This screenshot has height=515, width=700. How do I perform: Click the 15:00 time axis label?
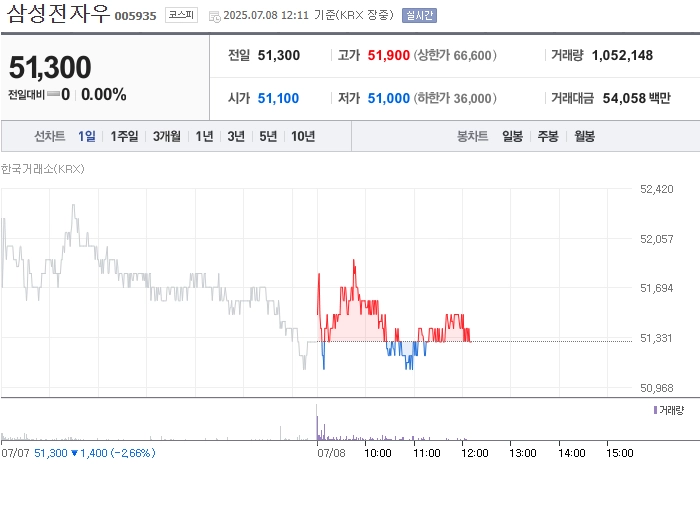point(620,453)
